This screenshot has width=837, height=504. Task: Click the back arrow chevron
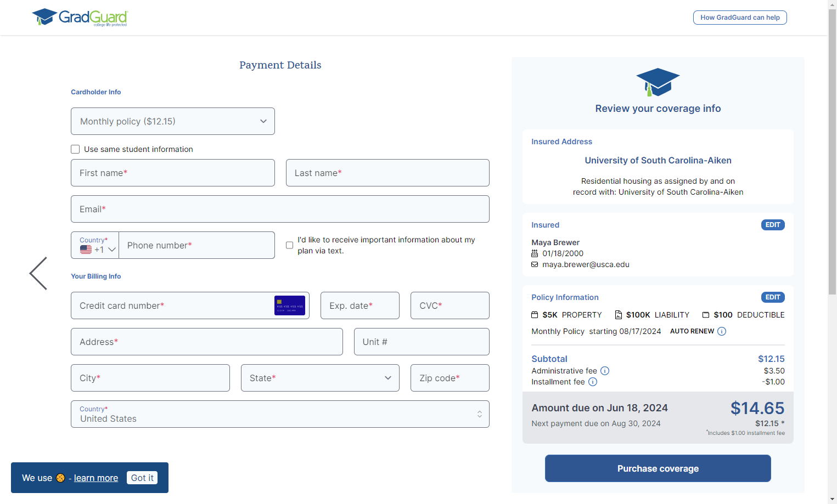tap(38, 273)
